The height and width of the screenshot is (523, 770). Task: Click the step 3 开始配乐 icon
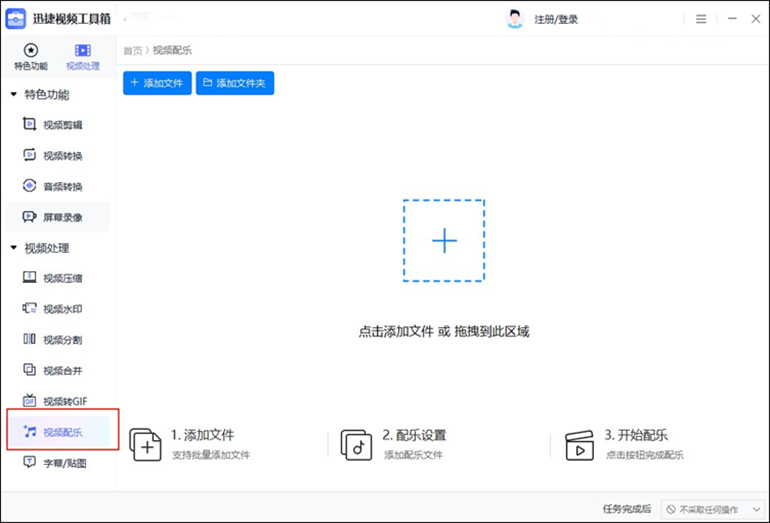click(x=579, y=445)
